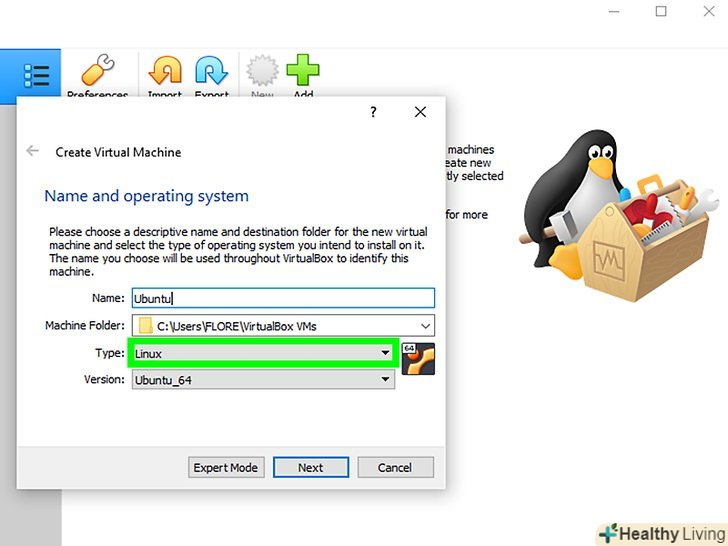Click the folder icon in Machine Folder
This screenshot has height=546, width=728.
[146, 325]
